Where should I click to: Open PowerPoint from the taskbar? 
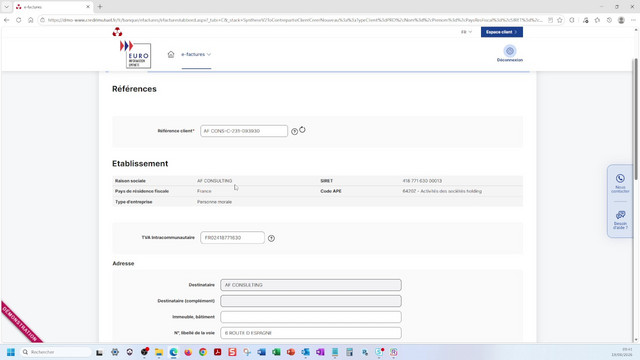[x=291, y=352]
